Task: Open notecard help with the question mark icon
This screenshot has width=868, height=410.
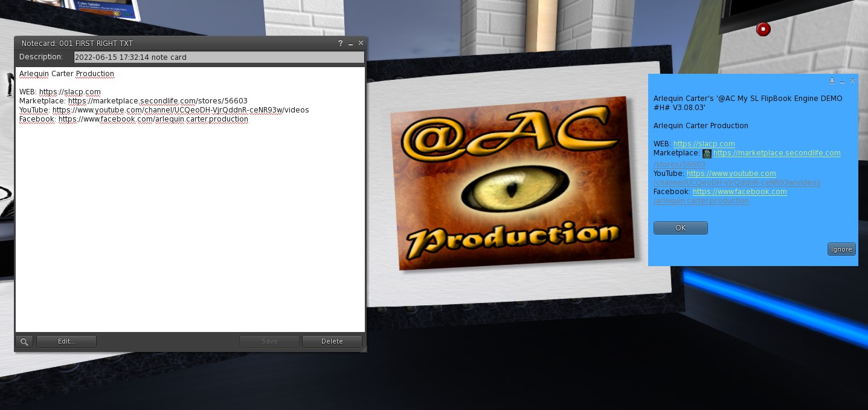Action: (x=341, y=44)
